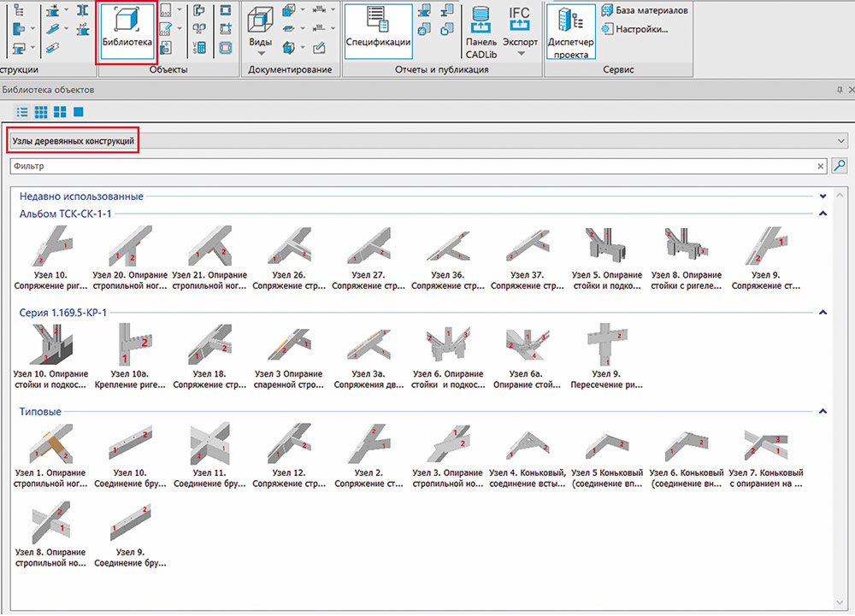
Task: Open the Спецификации tool
Action: coord(378,31)
